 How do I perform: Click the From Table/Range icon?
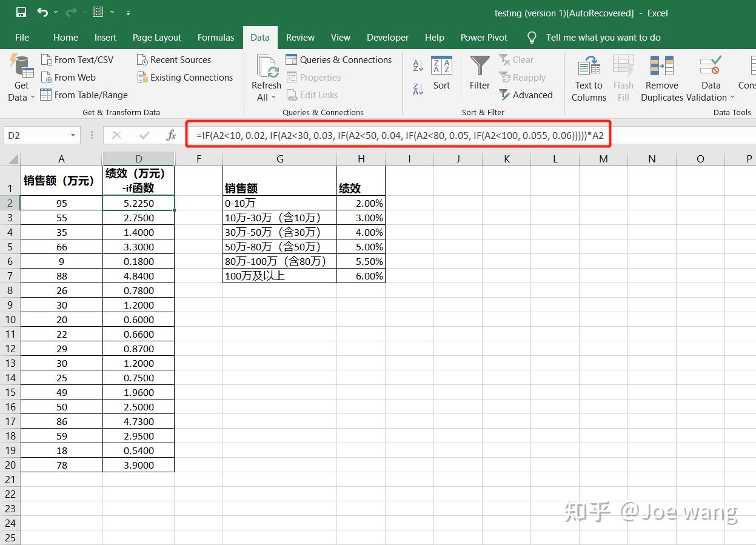[x=84, y=95]
